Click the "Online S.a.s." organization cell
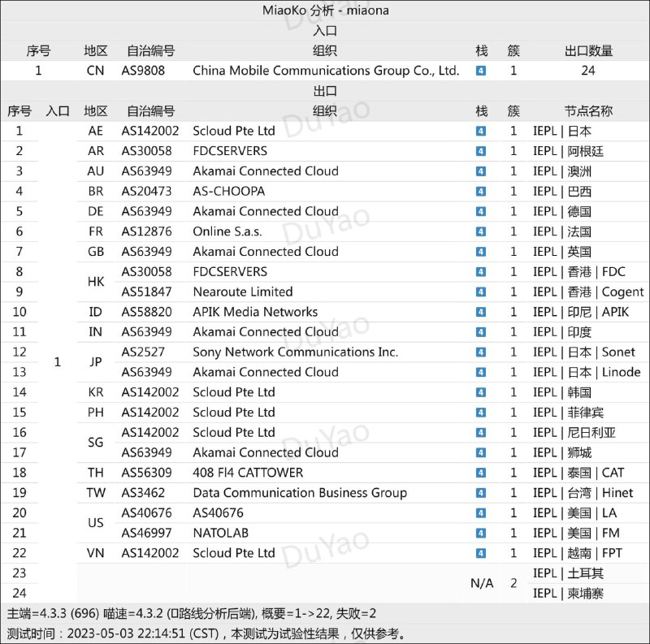This screenshot has width=650, height=644. pos(227,231)
